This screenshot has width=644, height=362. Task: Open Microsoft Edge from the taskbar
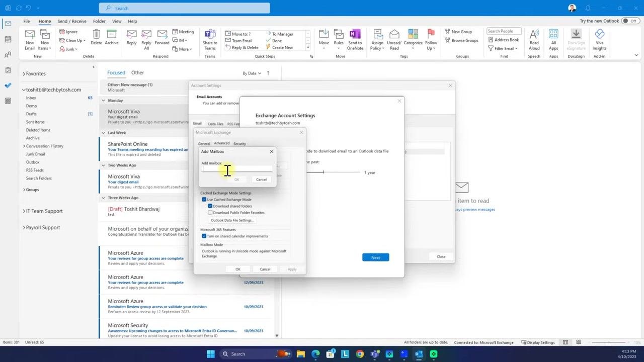pyautogui.click(x=315, y=354)
